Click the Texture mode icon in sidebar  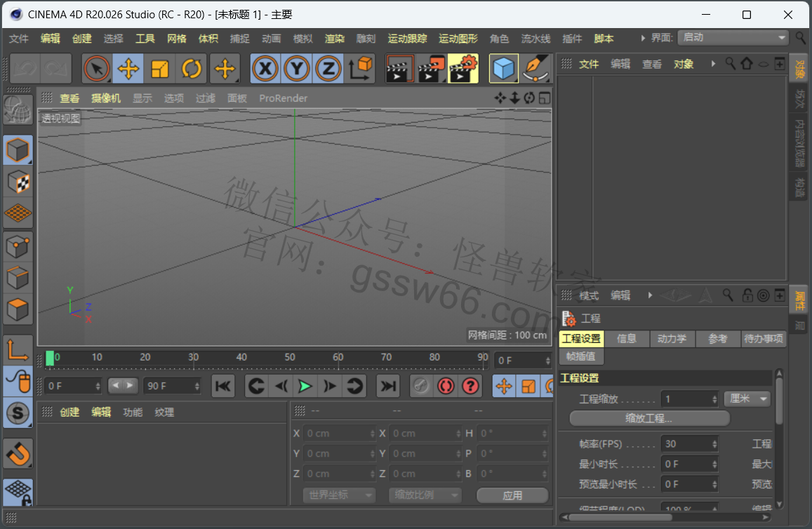18,182
